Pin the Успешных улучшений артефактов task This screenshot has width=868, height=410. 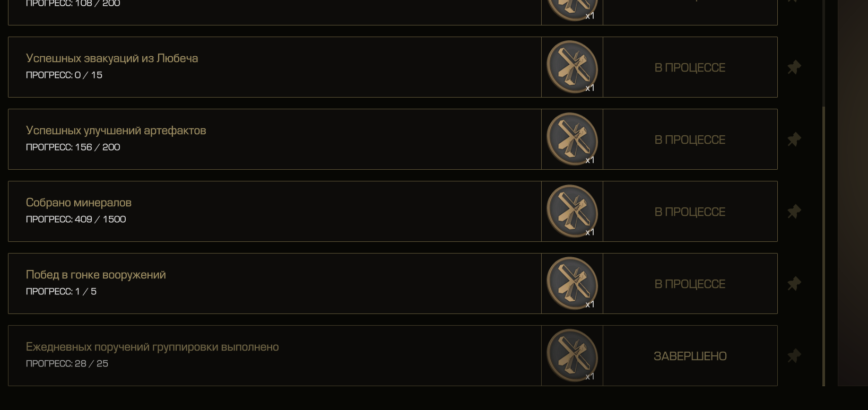pos(794,139)
